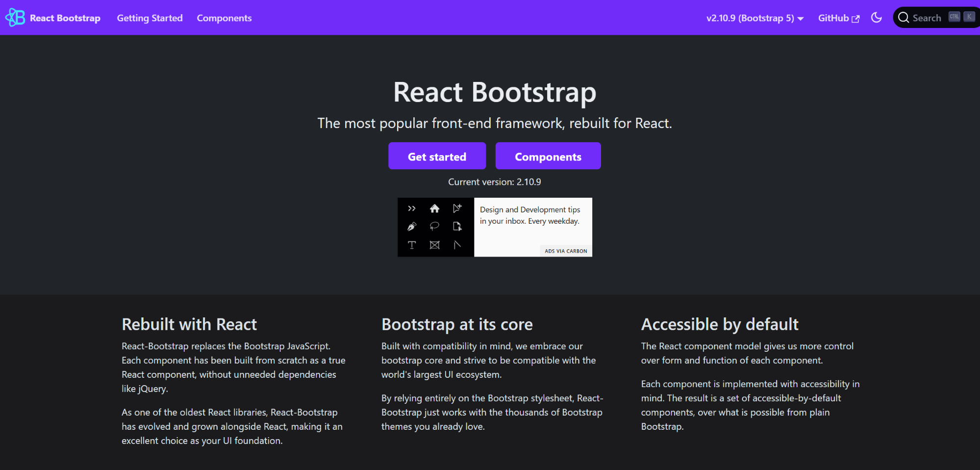Toggle dark mode with the moon icon
This screenshot has height=470, width=980.
(x=877, y=18)
